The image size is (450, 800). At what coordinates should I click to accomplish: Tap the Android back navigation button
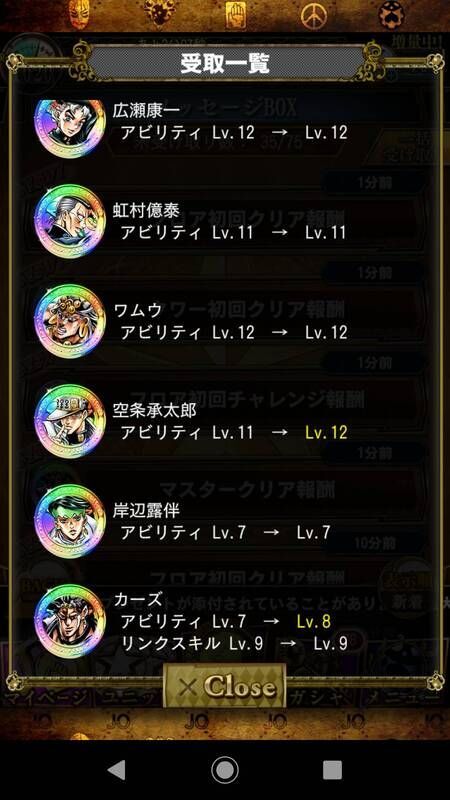117,770
